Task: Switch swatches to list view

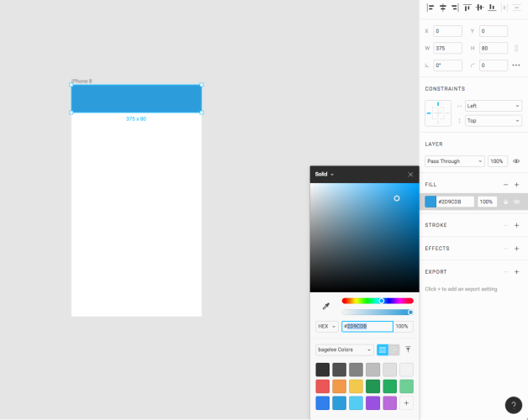Action: click(394, 350)
